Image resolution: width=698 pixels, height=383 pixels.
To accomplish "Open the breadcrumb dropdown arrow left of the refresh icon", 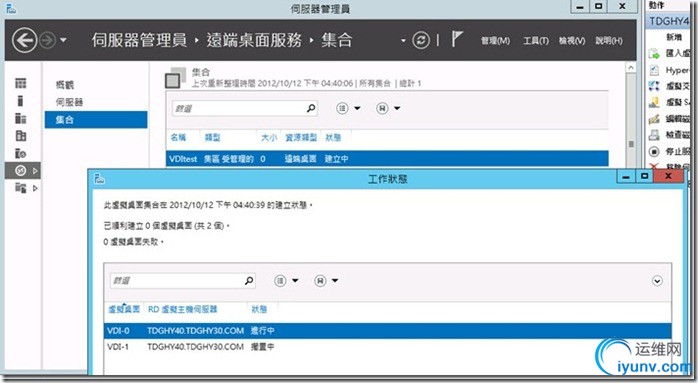I will 403,41.
